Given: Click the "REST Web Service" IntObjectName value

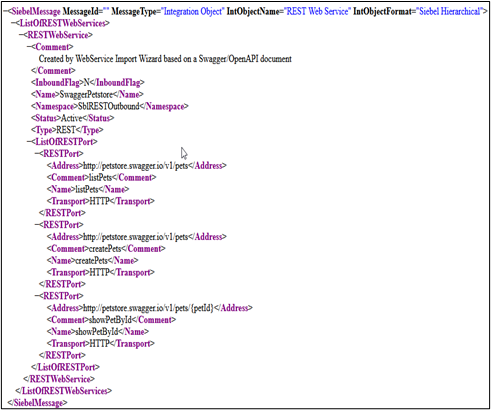Looking at the screenshot, I should pos(317,12).
